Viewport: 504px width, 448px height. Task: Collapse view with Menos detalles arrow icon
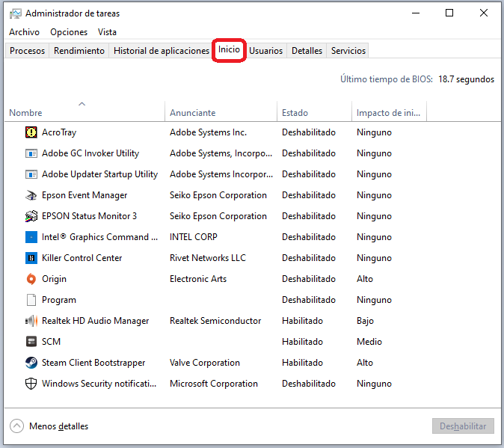[x=16, y=426]
